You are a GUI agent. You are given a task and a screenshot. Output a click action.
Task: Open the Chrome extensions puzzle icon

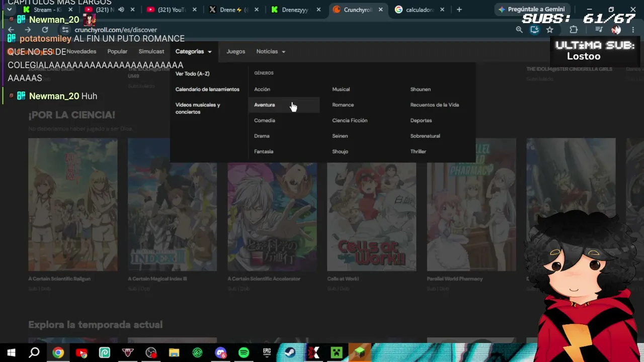(x=574, y=30)
